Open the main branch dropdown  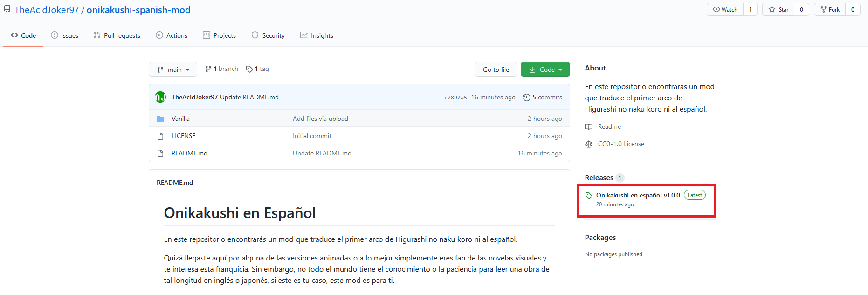173,70
